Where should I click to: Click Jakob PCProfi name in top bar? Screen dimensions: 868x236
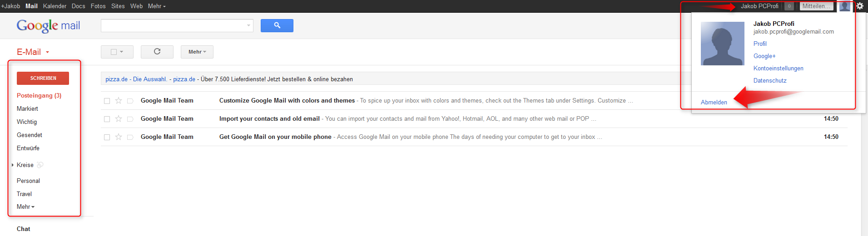pos(759,6)
